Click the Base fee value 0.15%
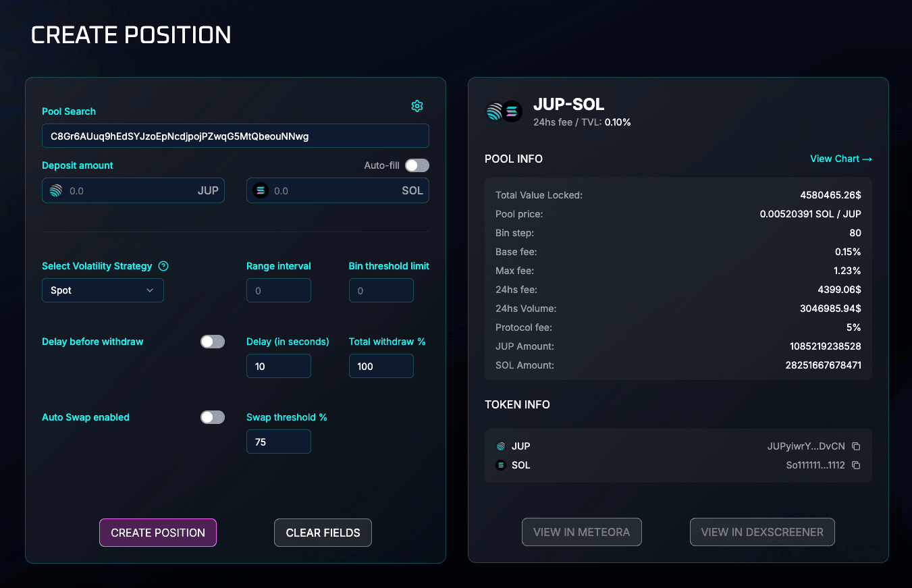The height and width of the screenshot is (588, 912). [848, 252]
